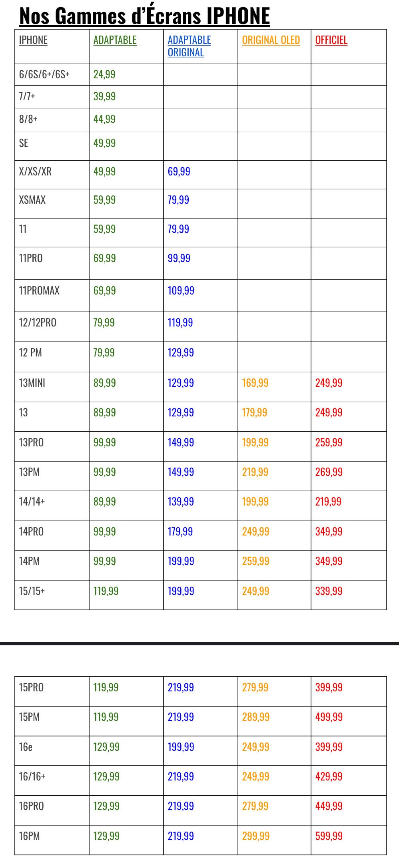Viewport: 399px width, 868px height.
Task: Click the 109,99 price for 11PROMAX
Action: [181, 291]
